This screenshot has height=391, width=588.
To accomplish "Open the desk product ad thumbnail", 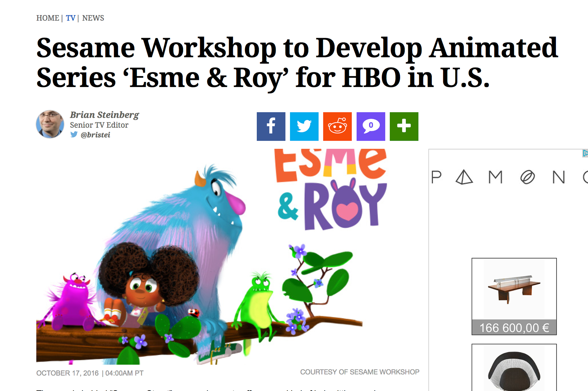I will (514, 289).
